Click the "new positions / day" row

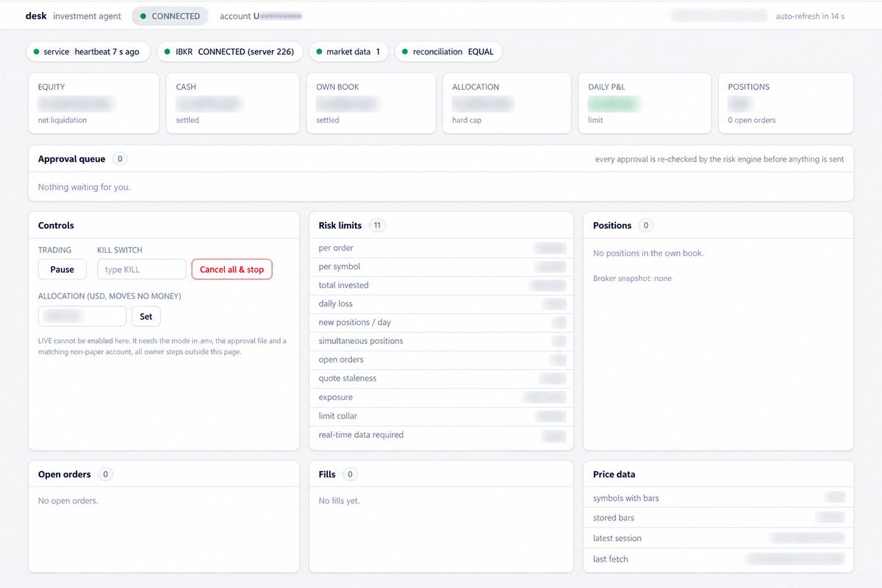441,323
